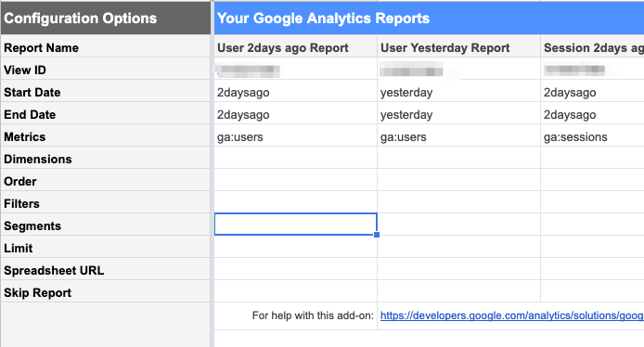Click the 'Report Name' label cell
This screenshot has width=644, height=347.
tap(106, 47)
